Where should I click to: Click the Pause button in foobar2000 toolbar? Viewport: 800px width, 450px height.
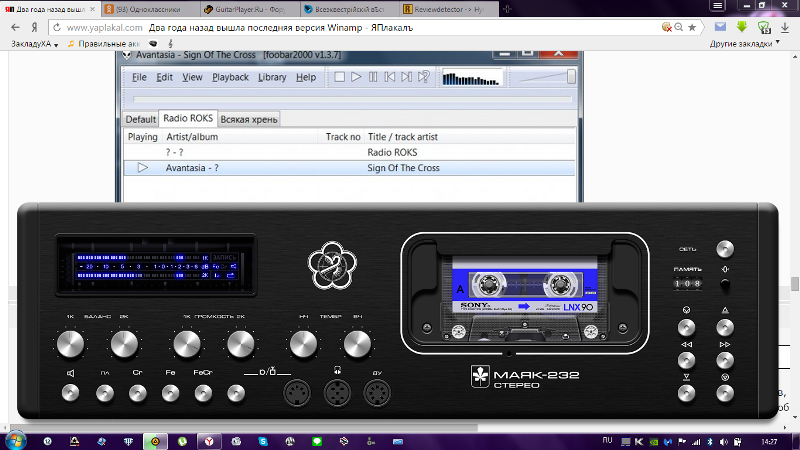pyautogui.click(x=373, y=77)
